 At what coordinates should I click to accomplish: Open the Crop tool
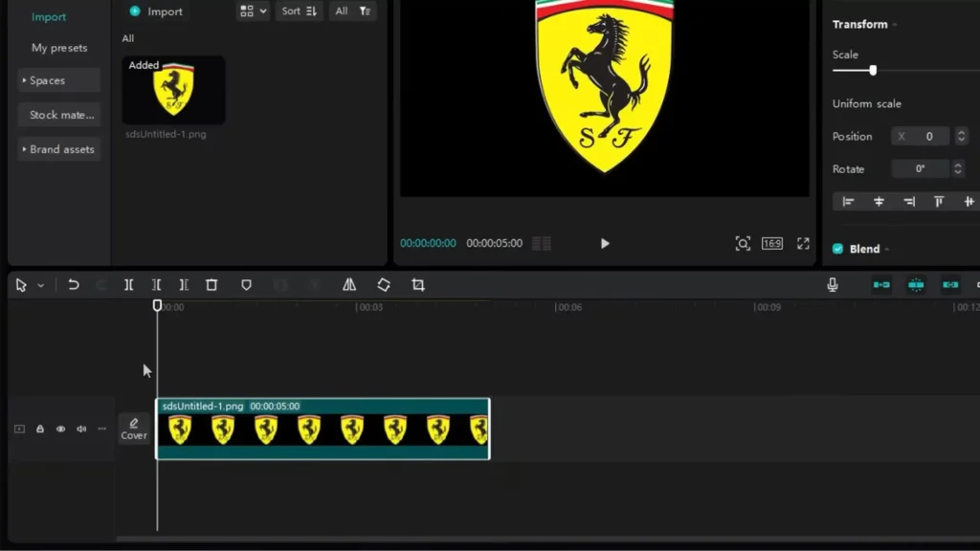(418, 285)
